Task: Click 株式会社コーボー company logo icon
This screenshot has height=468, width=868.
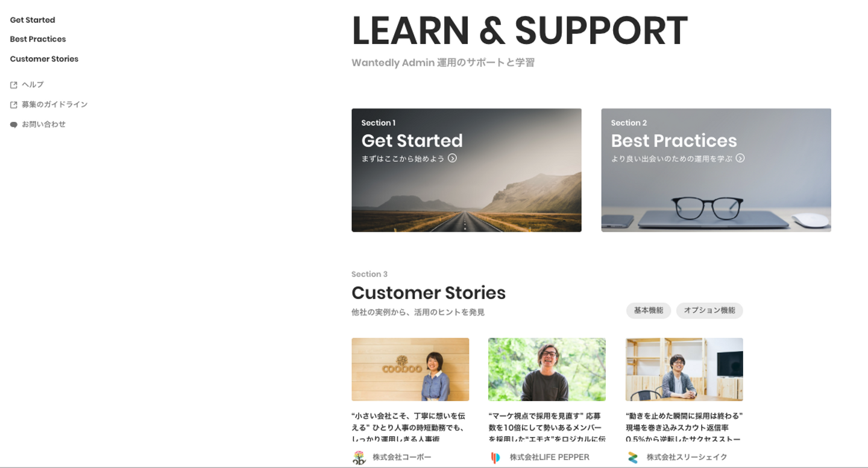Action: [359, 457]
